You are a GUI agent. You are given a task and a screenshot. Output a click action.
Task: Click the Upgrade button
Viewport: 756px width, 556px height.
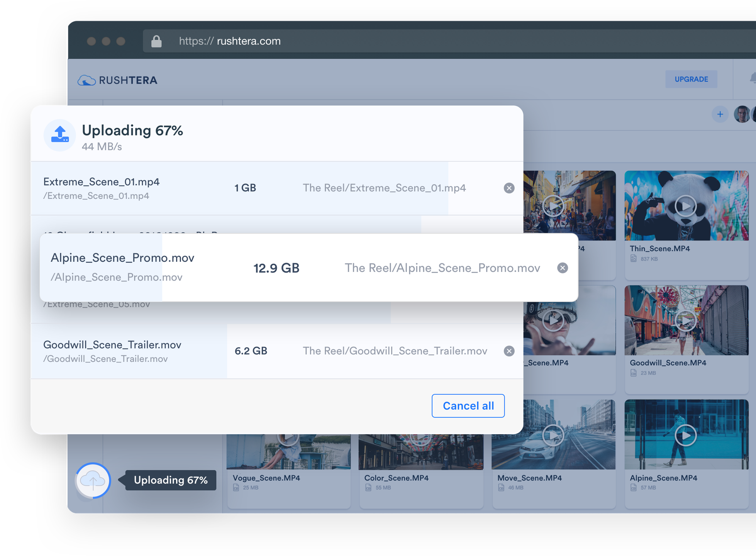(x=691, y=79)
